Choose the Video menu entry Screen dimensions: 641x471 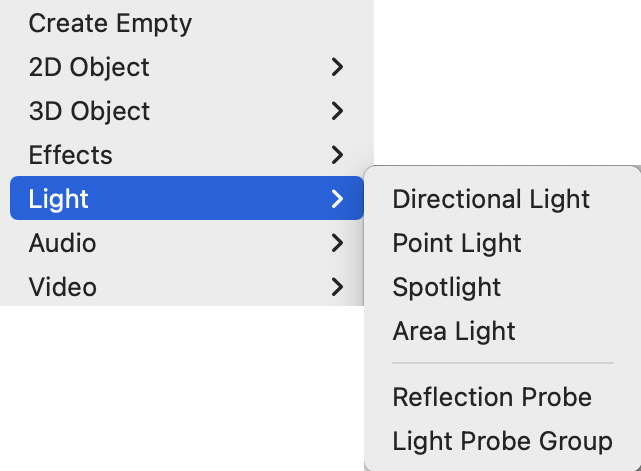[62, 287]
